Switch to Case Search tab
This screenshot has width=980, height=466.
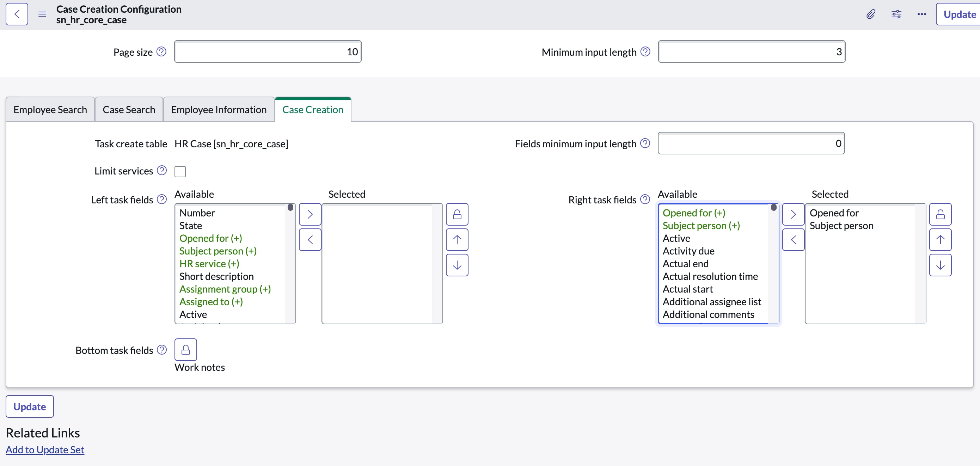pyautogui.click(x=129, y=110)
